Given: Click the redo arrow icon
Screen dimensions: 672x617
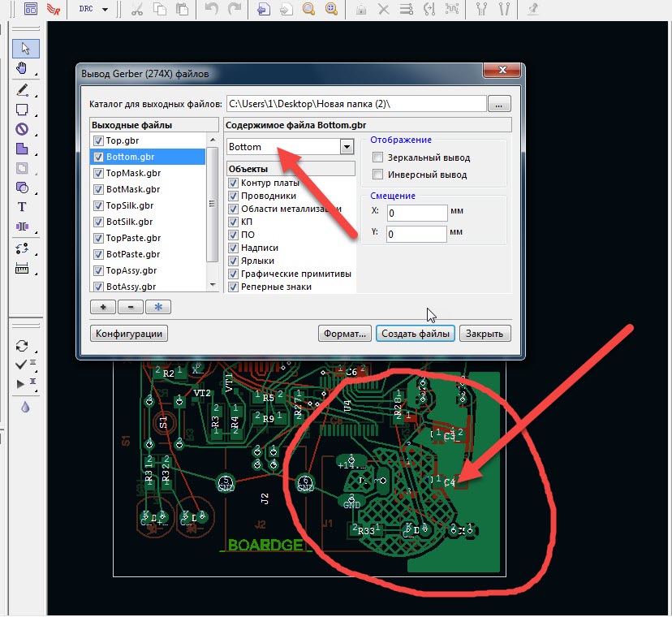Looking at the screenshot, I should 235,9.
